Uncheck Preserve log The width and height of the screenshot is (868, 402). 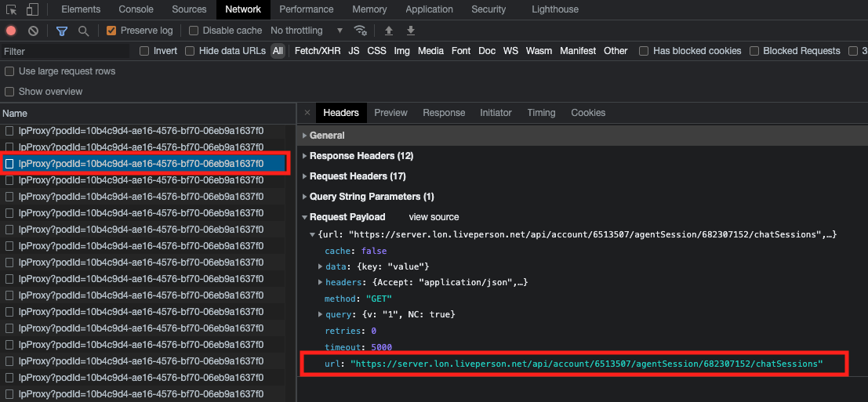pos(111,31)
